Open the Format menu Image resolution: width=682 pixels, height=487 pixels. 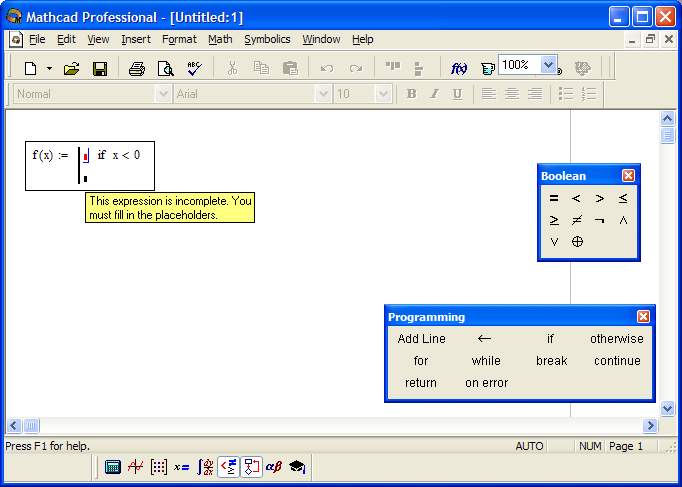[179, 40]
